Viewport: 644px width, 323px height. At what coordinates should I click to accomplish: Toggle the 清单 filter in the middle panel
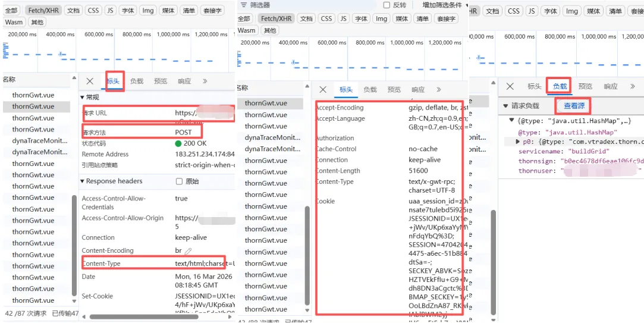point(423,18)
